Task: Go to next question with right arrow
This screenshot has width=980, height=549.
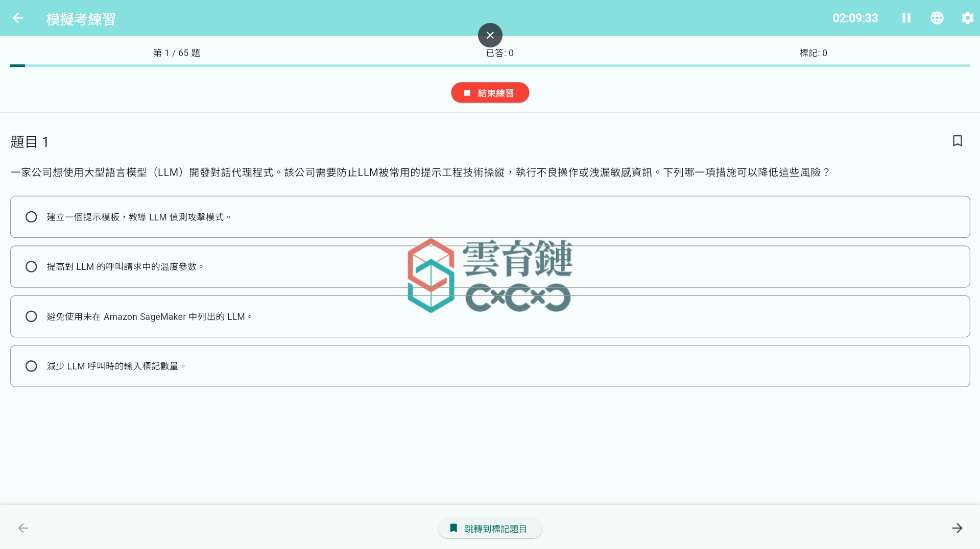Action: coord(957,528)
